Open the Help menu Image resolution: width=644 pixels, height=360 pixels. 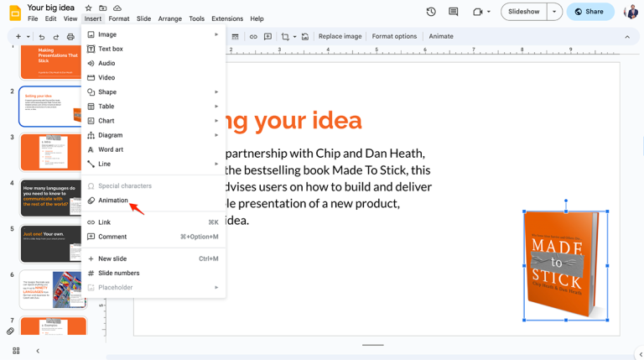pos(257,19)
